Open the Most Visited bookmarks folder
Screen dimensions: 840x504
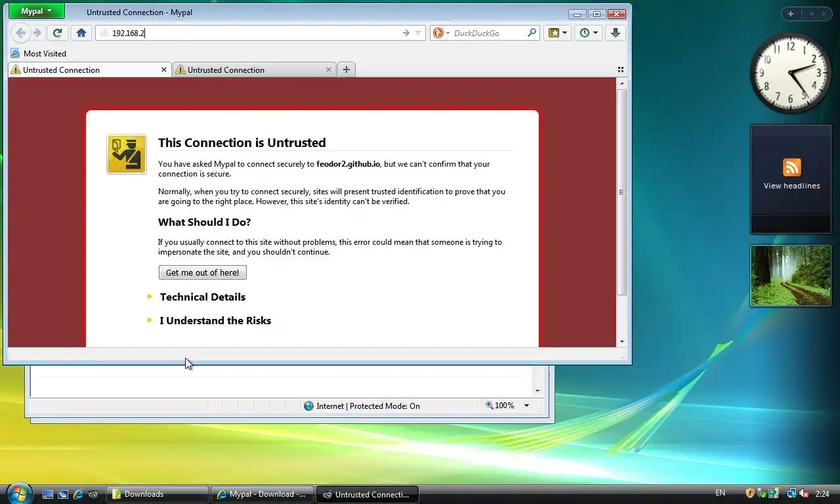tap(39, 54)
